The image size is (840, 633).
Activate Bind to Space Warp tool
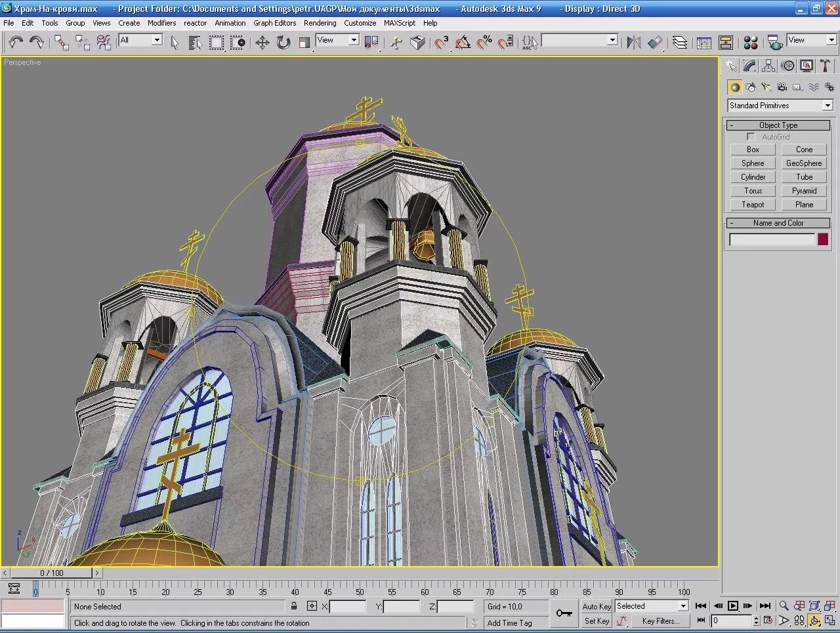104,43
